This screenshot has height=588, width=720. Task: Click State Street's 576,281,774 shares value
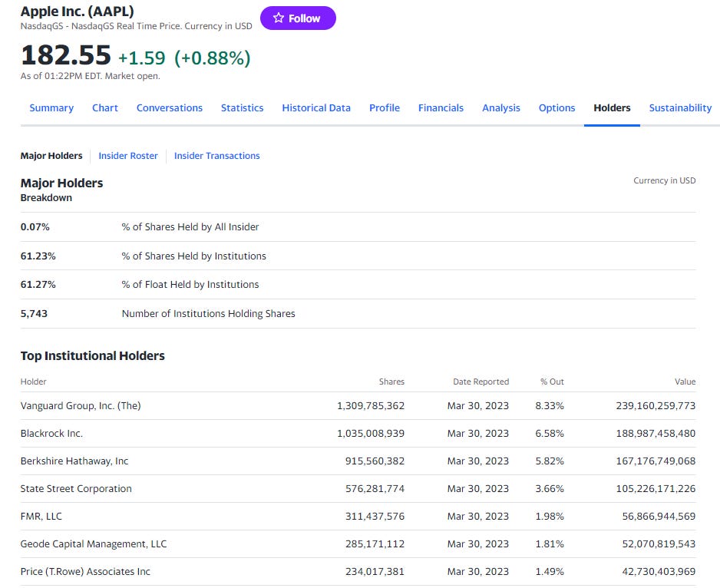(375, 488)
